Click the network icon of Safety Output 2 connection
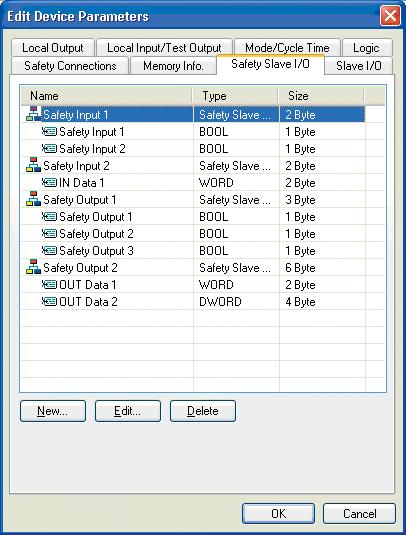Image resolution: width=406 pixels, height=535 pixels. [x=33, y=267]
